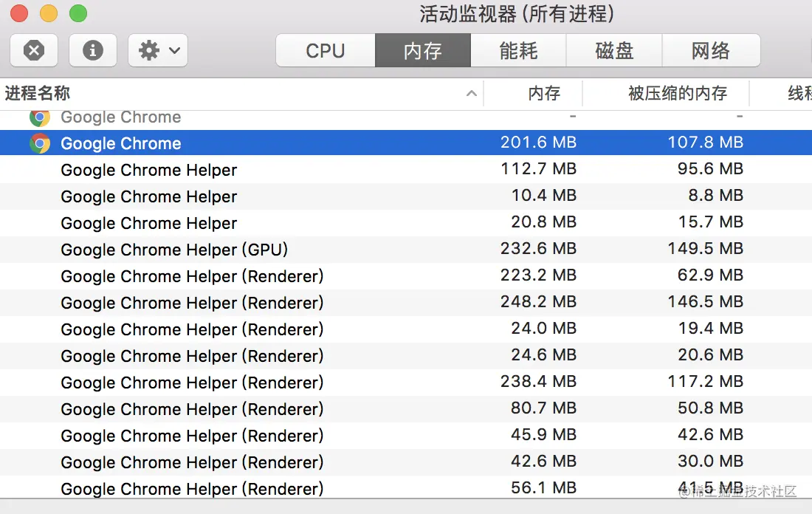Select the Renderer row using 248.2 MB

192,303
